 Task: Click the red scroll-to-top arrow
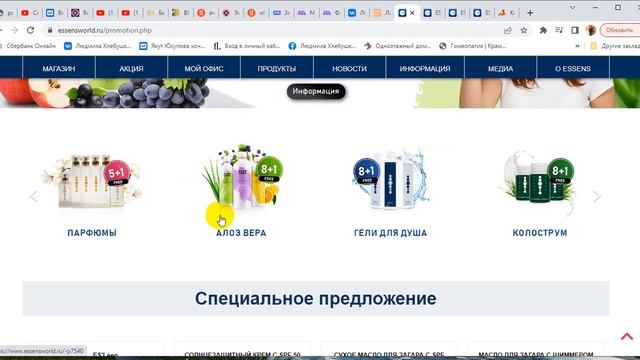click(627, 336)
